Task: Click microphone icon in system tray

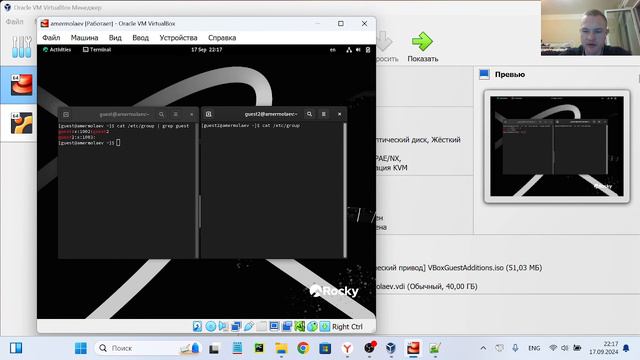Action: coord(516,348)
